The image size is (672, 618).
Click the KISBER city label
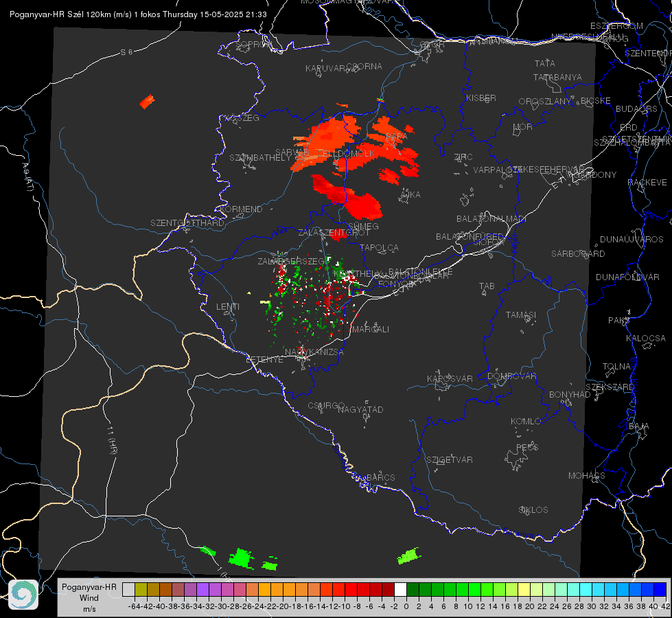tap(481, 98)
